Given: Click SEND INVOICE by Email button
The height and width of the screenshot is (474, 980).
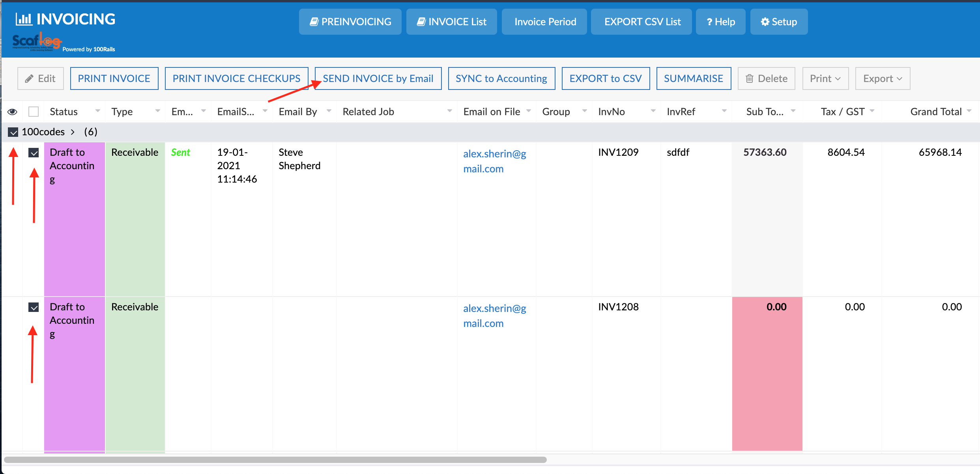Looking at the screenshot, I should click(378, 78).
